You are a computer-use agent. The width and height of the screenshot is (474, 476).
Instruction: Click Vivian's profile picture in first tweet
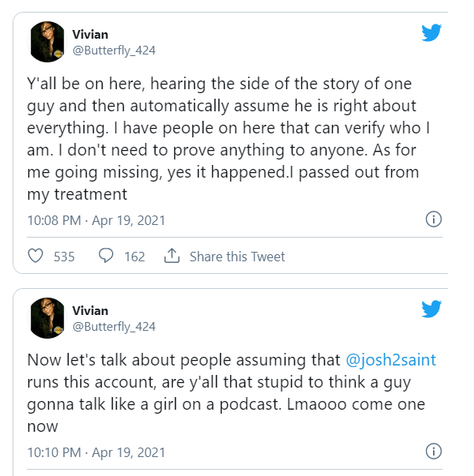[47, 42]
